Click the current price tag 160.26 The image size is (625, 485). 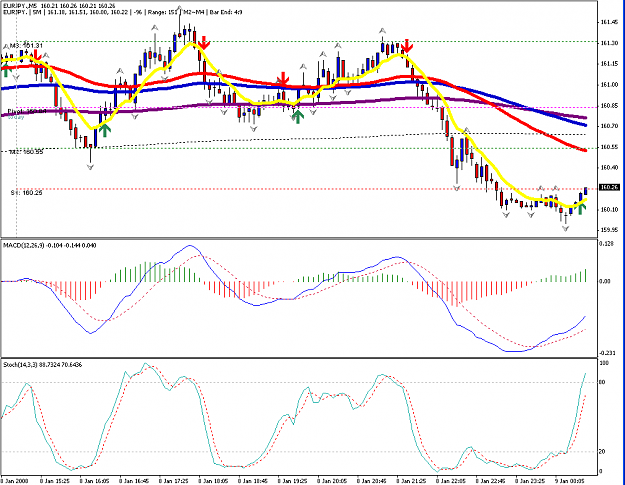(x=609, y=187)
